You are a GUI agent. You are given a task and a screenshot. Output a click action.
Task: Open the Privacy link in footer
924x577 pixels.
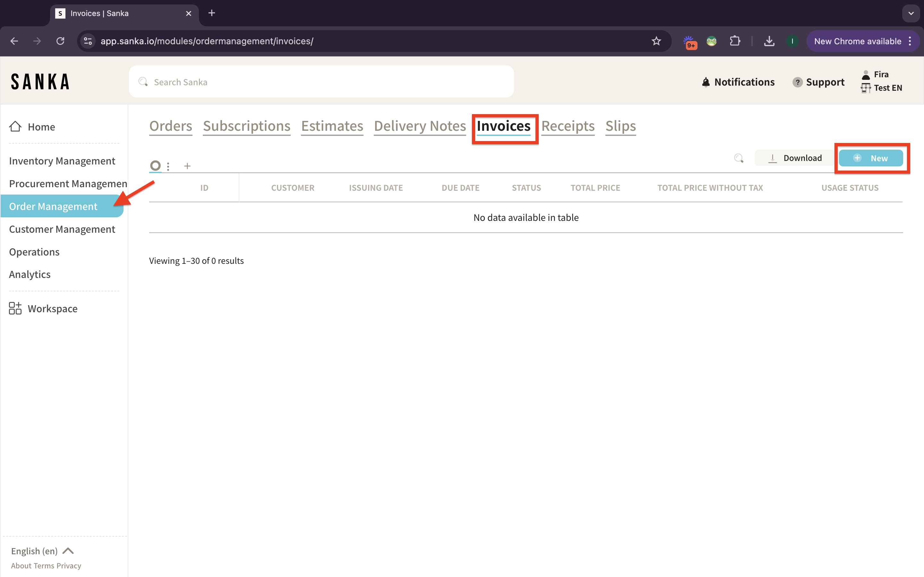(69, 565)
